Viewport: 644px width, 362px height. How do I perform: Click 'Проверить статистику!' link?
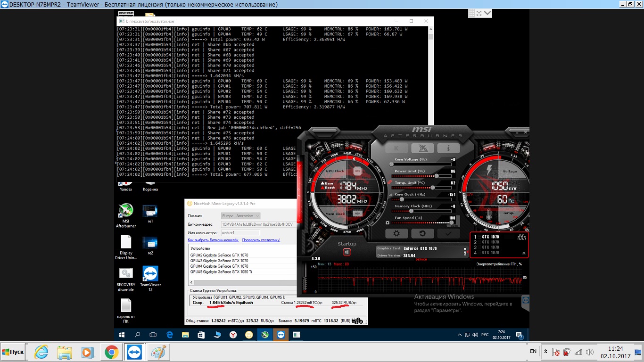pyautogui.click(x=261, y=240)
